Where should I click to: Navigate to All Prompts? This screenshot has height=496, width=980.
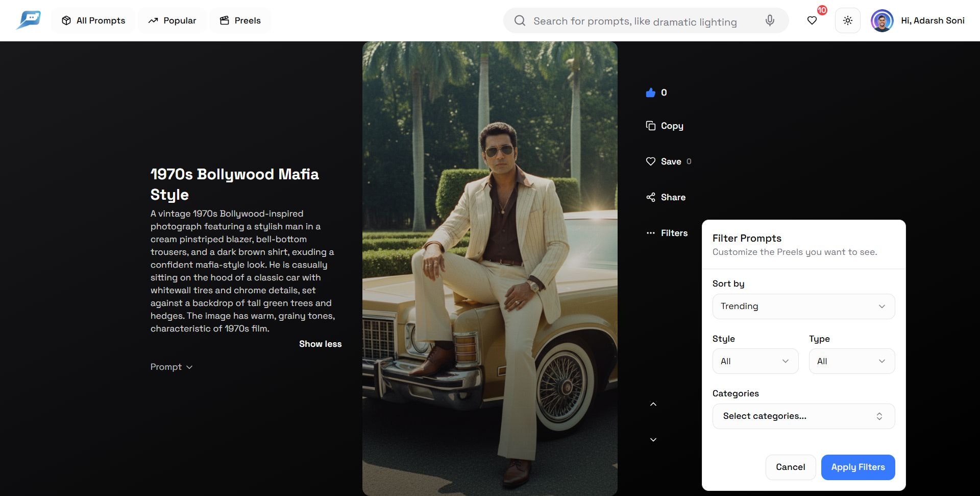point(93,20)
